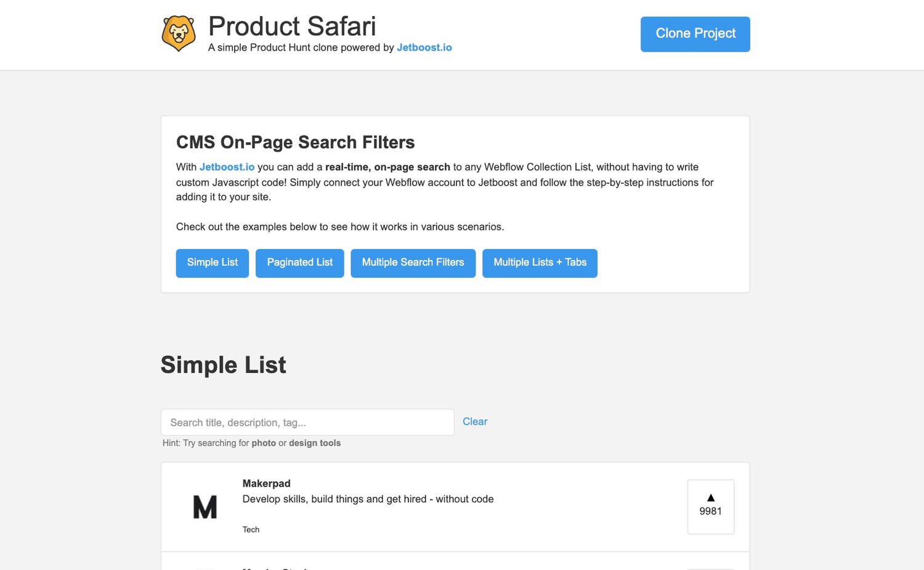Open the Multiple Search Filters example

tap(413, 263)
